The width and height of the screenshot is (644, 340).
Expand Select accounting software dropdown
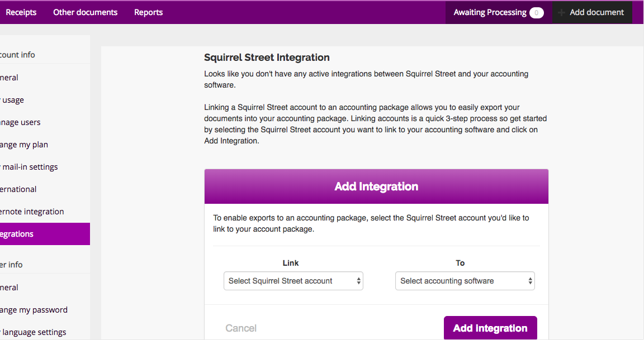[465, 281]
